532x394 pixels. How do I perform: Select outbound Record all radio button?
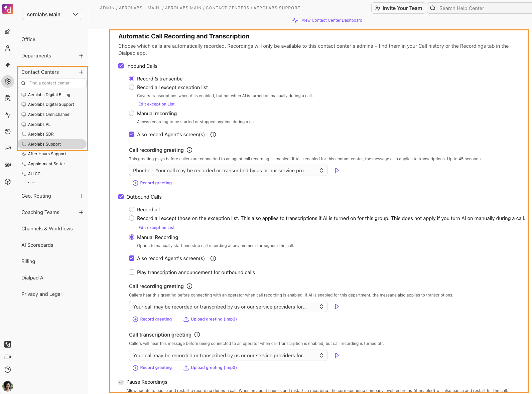[x=132, y=210]
